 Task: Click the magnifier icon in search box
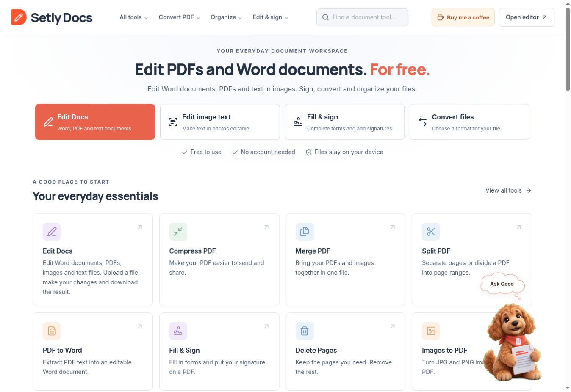[325, 17]
